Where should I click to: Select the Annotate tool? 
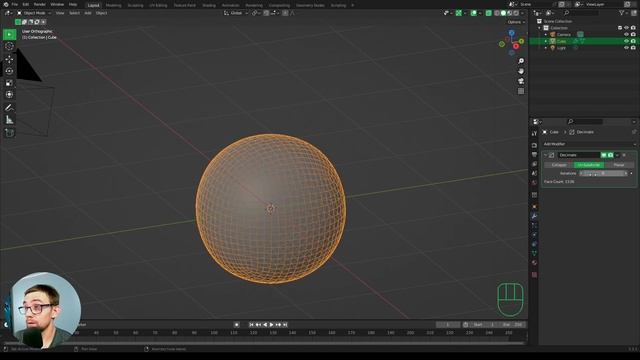click(9, 108)
